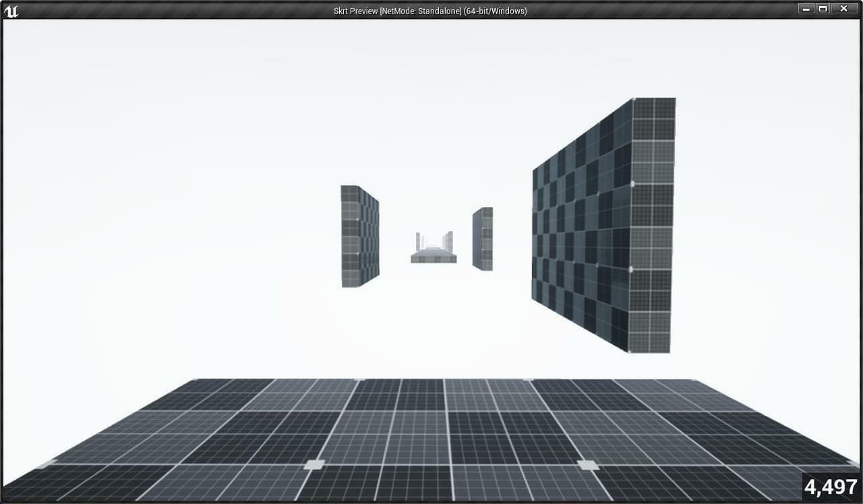863x504 pixels.
Task: Click the 4,497 counter in the corner
Action: coord(831,486)
